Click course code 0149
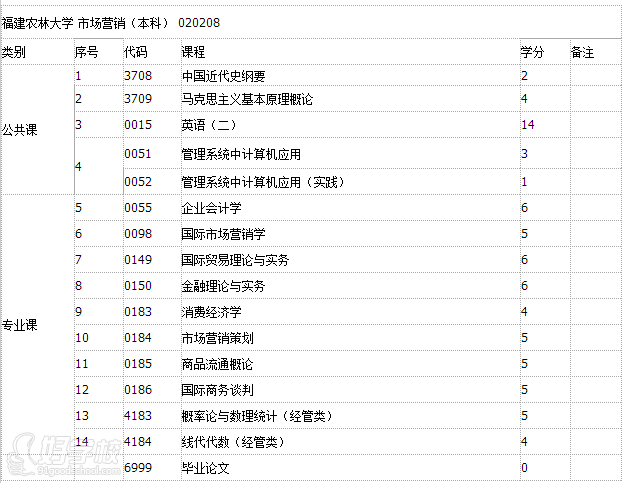 click(137, 260)
